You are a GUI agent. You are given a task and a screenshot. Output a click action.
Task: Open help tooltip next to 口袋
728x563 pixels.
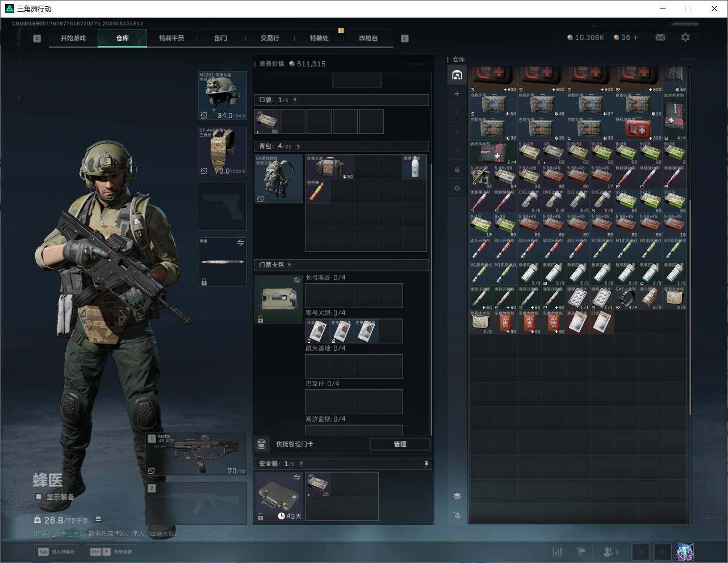click(x=295, y=100)
